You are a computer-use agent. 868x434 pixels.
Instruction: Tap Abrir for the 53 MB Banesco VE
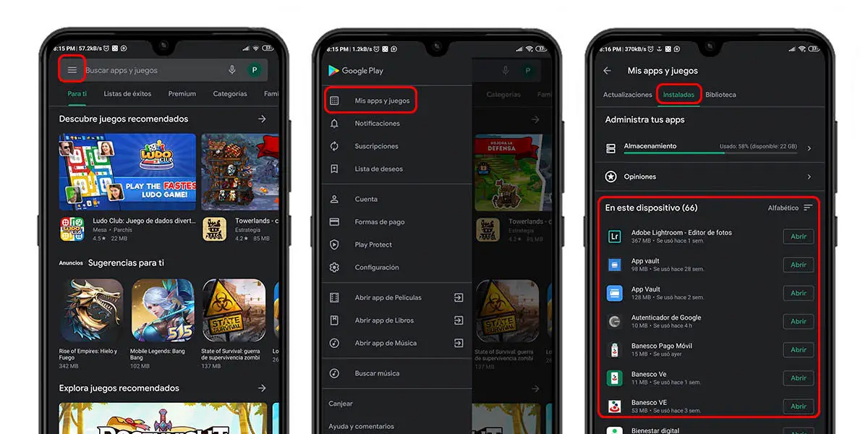coord(799,406)
